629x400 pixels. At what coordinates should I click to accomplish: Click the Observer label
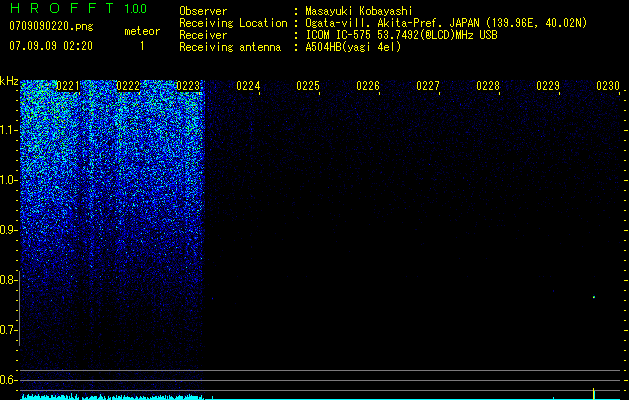point(203,11)
